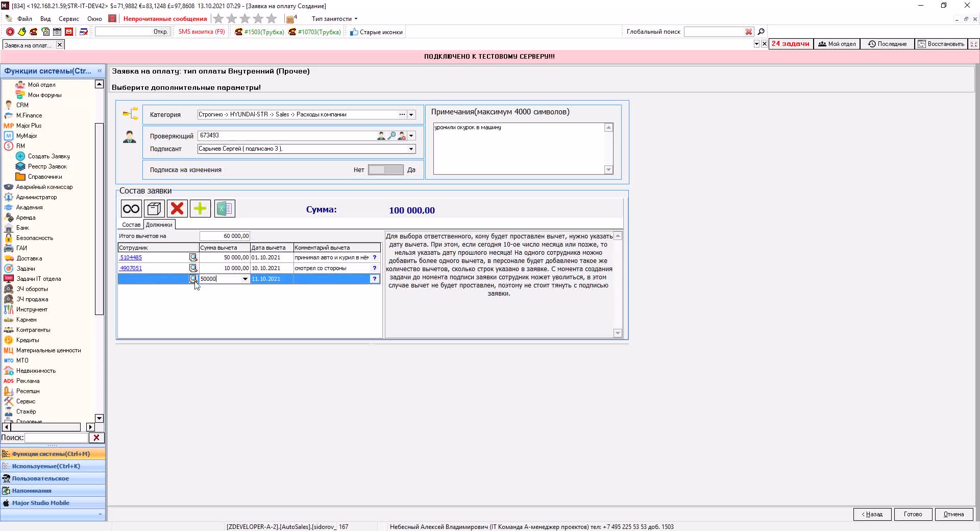This screenshot has height=531, width=980.
Task: Click the red telephone toolbar icon
Action: point(34,32)
